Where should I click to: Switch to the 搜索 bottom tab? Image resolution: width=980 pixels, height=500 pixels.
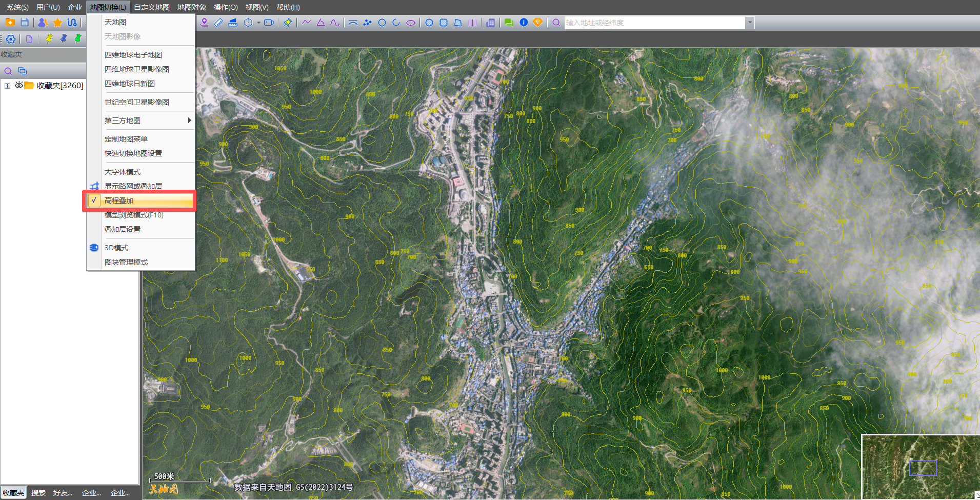pos(38,493)
